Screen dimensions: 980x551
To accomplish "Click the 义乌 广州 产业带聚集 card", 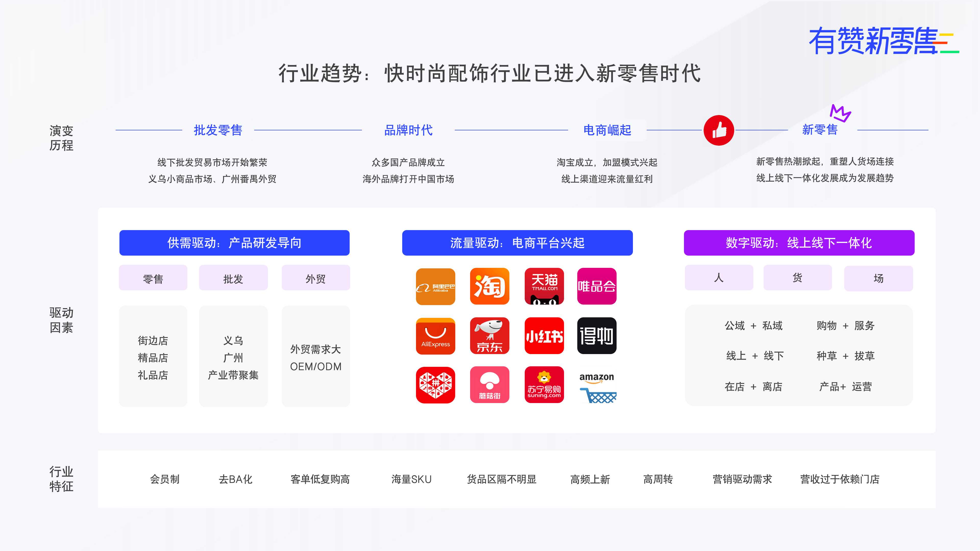I will (233, 357).
